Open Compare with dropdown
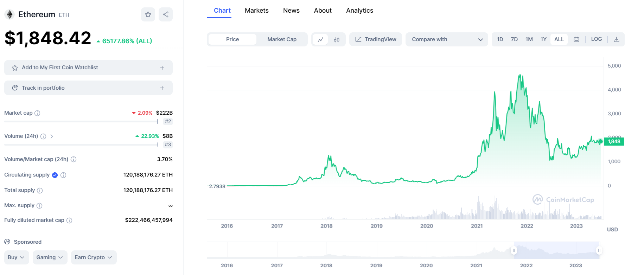Image resolution: width=644 pixels, height=275 pixels. click(447, 39)
